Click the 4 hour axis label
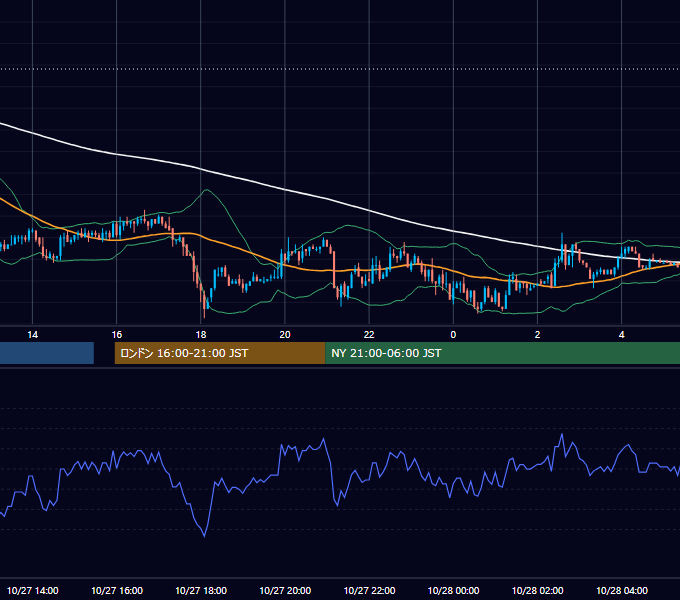The image size is (680, 600). (x=621, y=335)
